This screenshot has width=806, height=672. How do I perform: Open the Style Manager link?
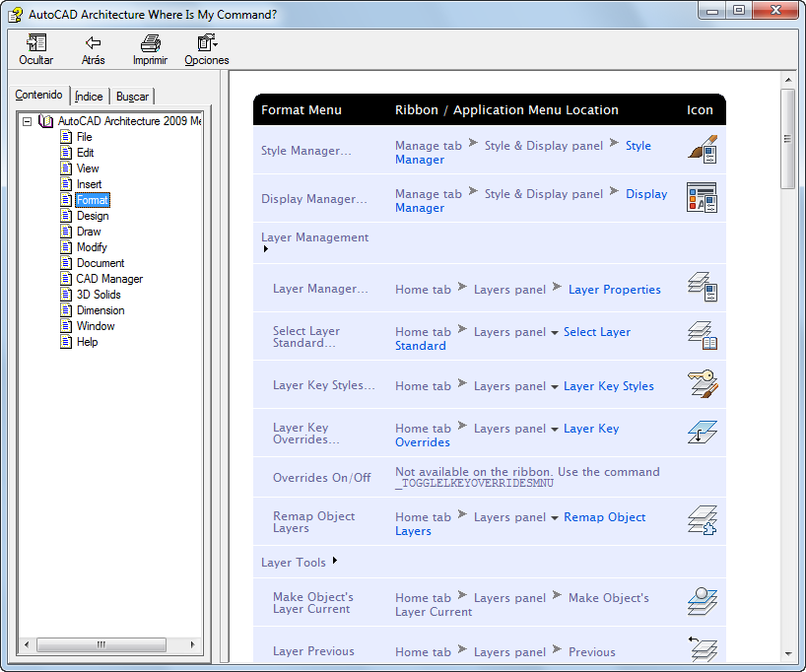pyautogui.click(x=523, y=153)
